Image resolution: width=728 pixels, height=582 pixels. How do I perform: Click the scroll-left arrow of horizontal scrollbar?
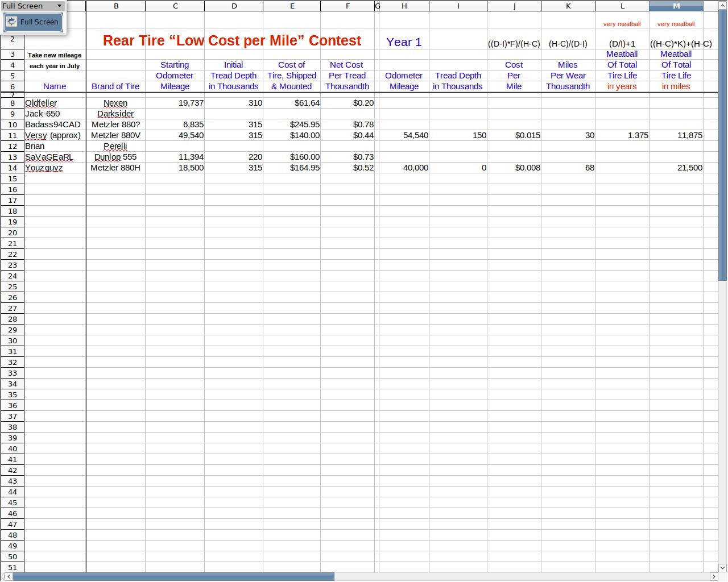pos(7,577)
